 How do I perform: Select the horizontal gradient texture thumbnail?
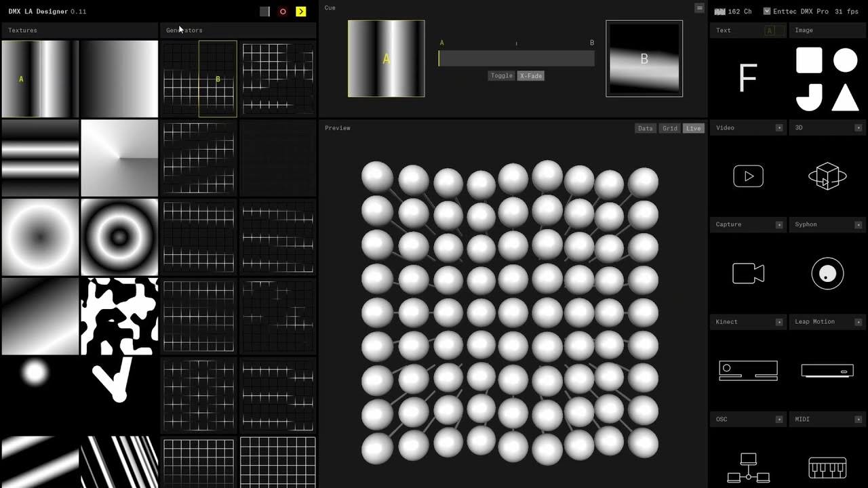click(119, 79)
